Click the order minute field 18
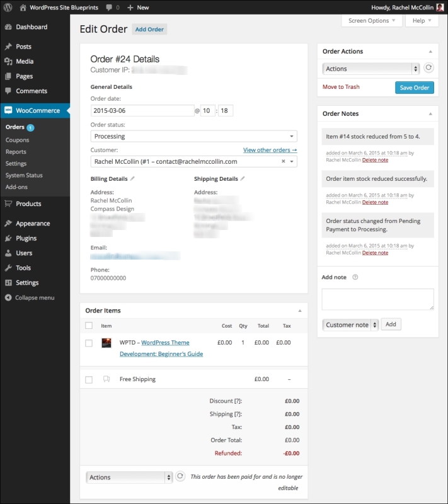The image size is (448, 504). tap(226, 111)
